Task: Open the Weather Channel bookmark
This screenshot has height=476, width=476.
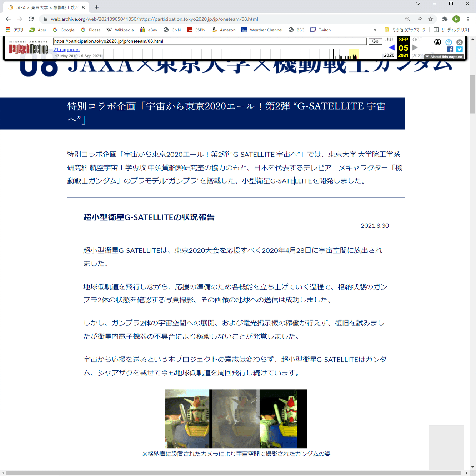Action: [262, 30]
